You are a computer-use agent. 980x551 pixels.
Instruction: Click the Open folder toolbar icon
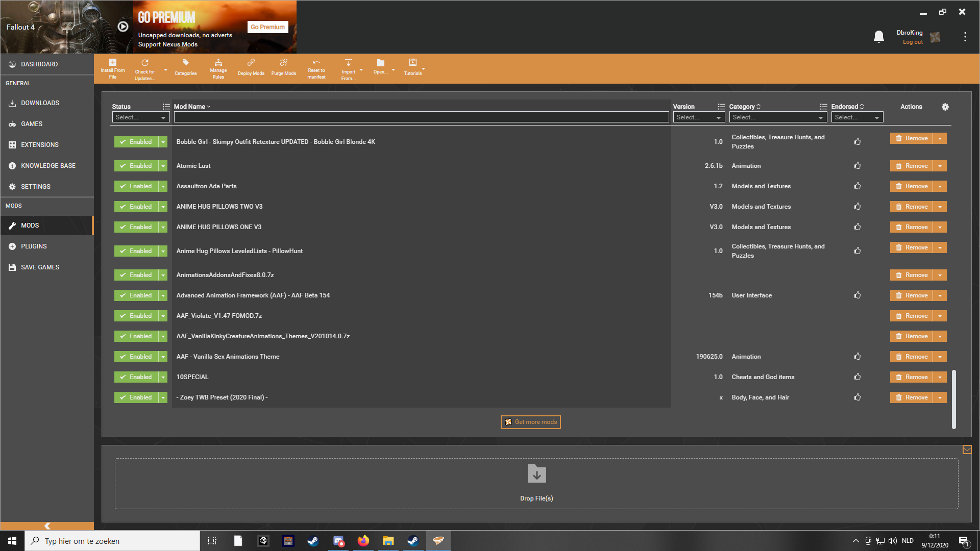tap(380, 67)
